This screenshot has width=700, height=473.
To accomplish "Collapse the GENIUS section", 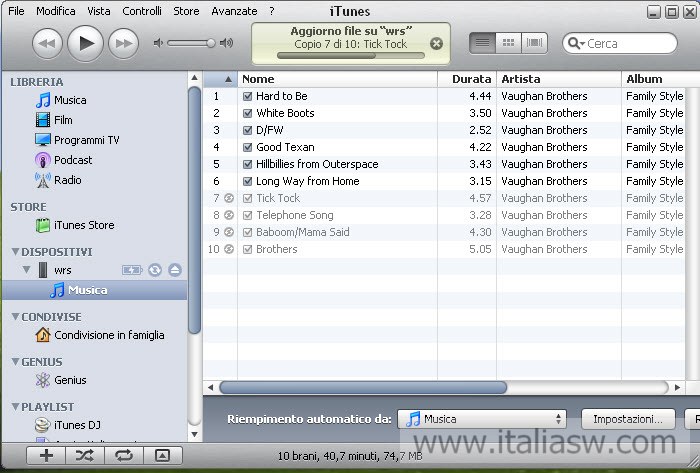I will [15, 361].
